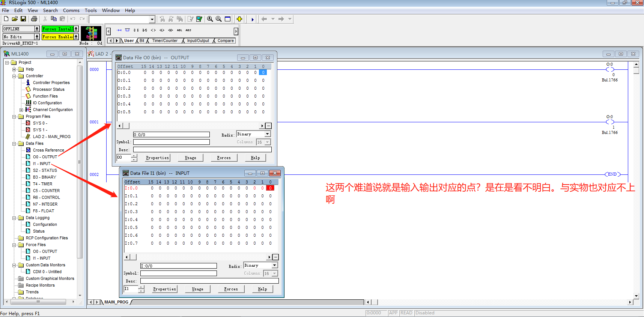The width and height of the screenshot is (644, 317).
Task: Insert an Output Energize coil instruction
Action: [153, 30]
